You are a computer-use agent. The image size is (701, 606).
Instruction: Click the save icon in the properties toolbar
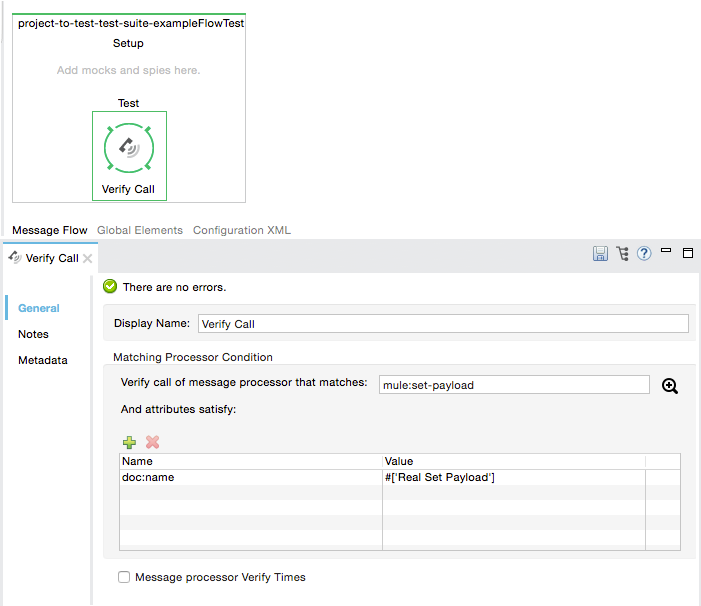coord(600,253)
